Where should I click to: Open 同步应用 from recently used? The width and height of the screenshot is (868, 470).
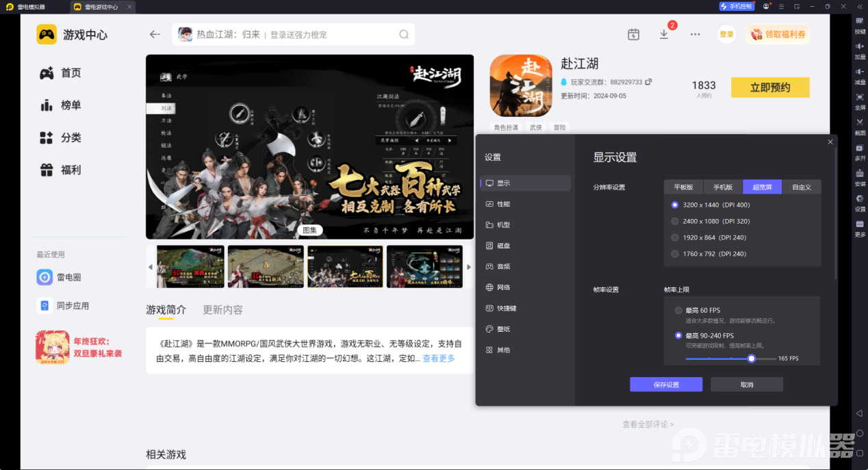pyautogui.click(x=63, y=306)
